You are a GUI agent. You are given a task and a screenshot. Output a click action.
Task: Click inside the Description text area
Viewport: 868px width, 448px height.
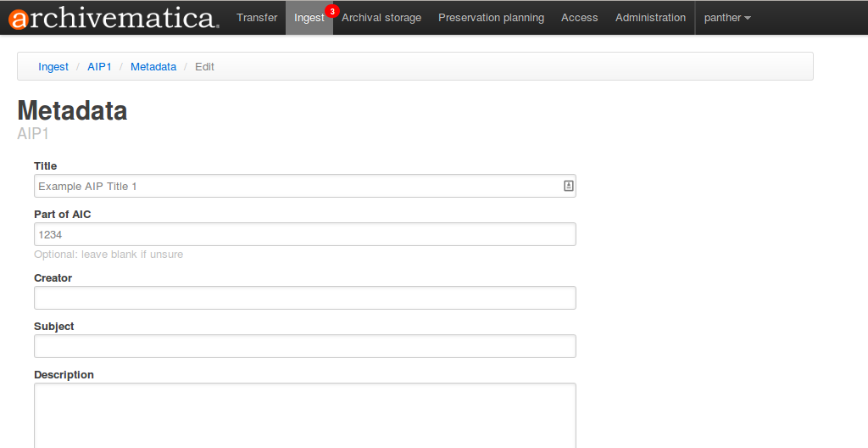click(x=304, y=416)
